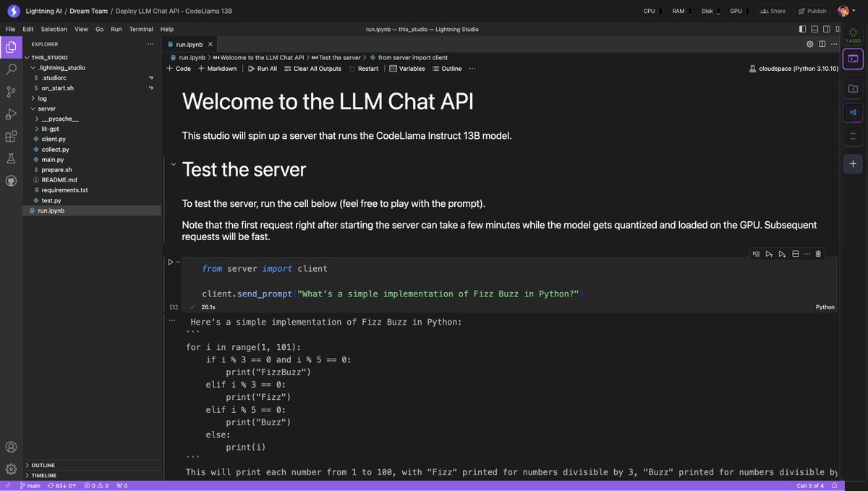Open the Extensions view

click(11, 136)
